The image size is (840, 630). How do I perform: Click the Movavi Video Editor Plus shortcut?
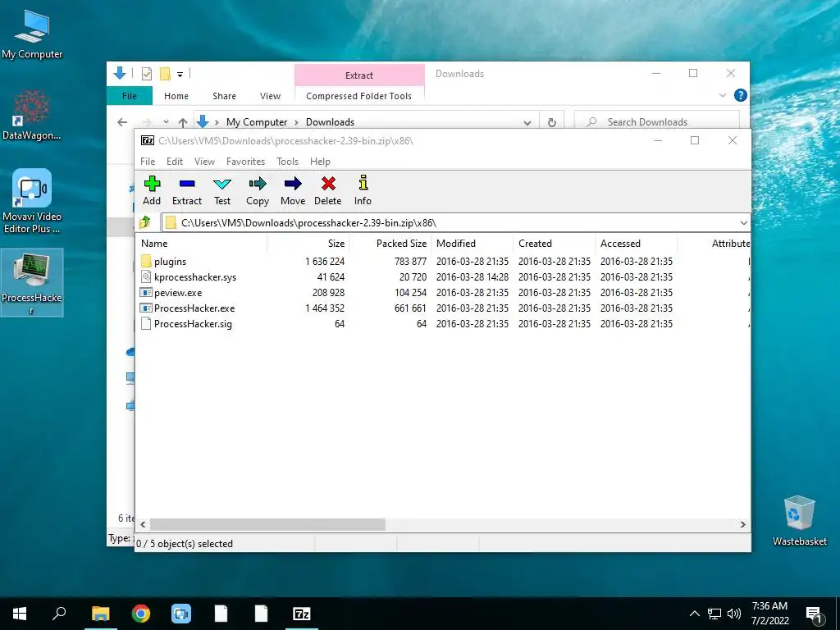coord(32,202)
